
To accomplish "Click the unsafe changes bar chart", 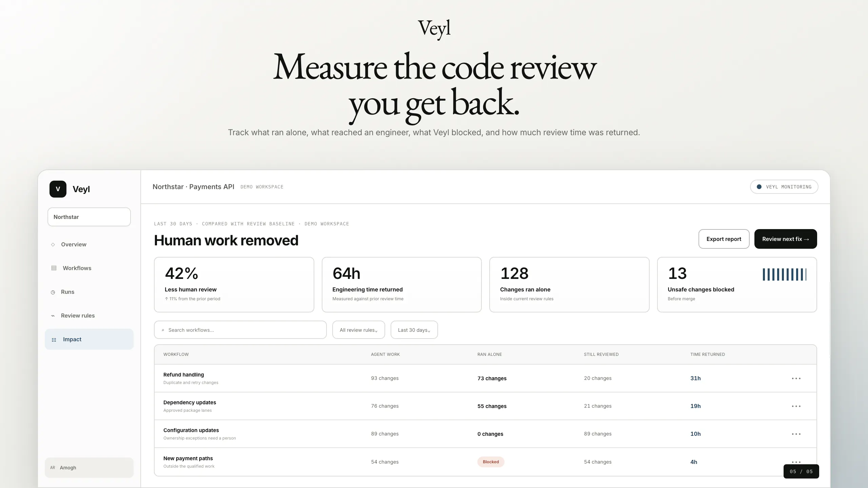I will pos(784,274).
